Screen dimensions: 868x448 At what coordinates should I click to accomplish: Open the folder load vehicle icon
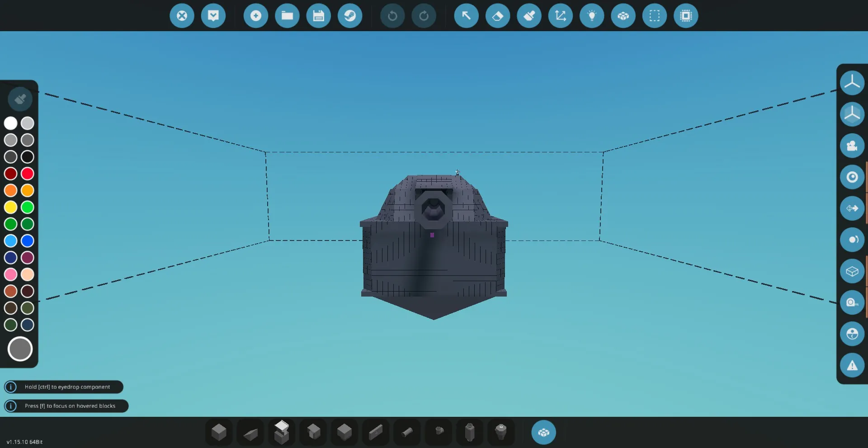[287, 16]
